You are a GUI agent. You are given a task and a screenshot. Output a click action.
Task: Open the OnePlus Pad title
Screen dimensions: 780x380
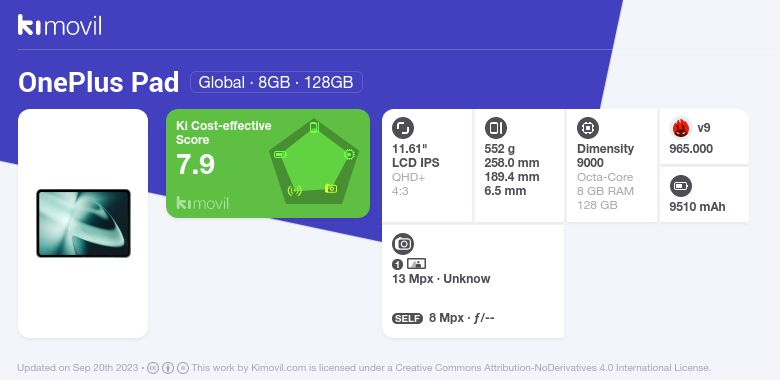[98, 82]
